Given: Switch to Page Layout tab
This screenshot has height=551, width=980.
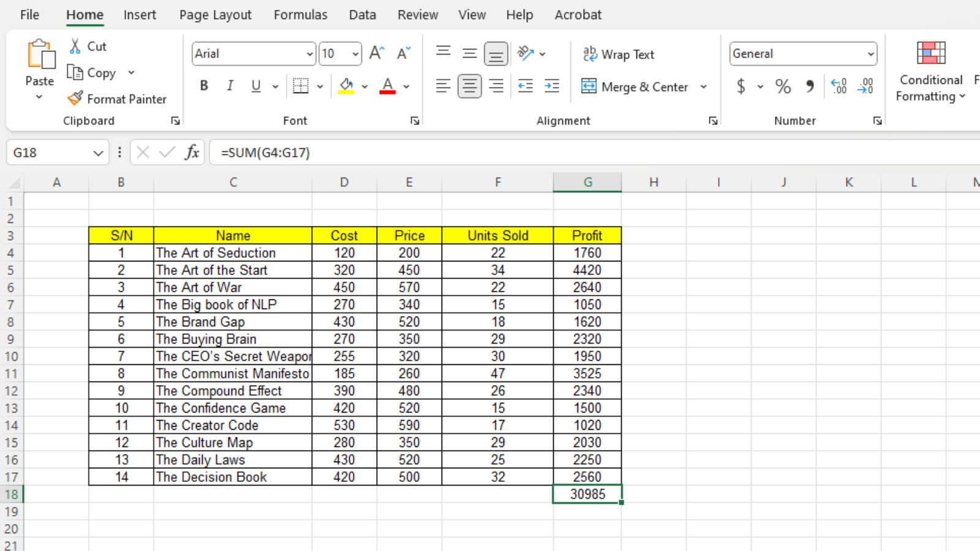Looking at the screenshot, I should (215, 15).
